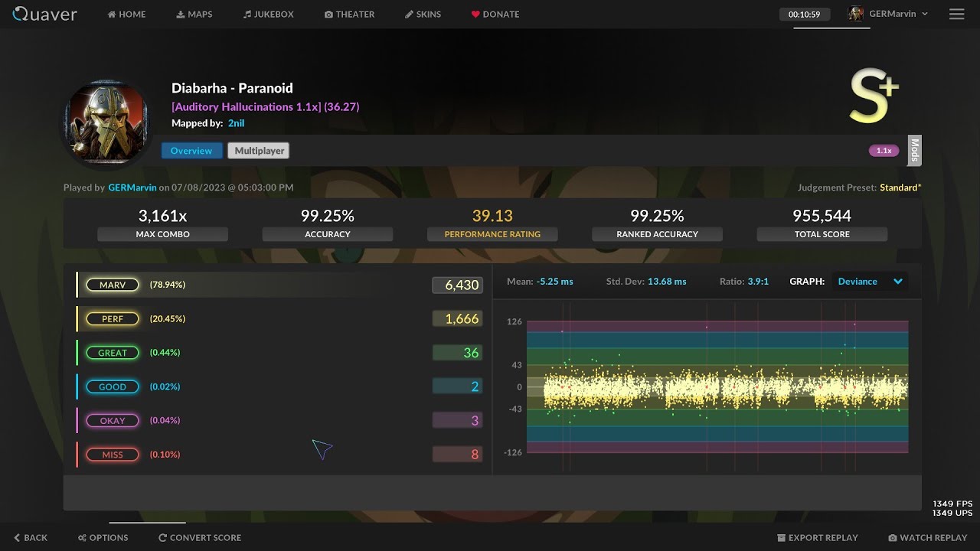This screenshot has width=980, height=551.
Task: Click WATCH REPLAY in the footer
Action: pyautogui.click(x=928, y=537)
